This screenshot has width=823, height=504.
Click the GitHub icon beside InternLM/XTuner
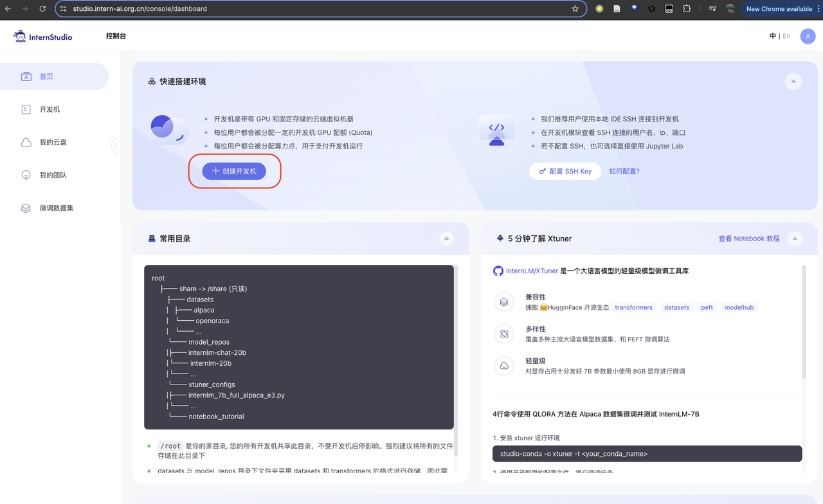coord(498,271)
